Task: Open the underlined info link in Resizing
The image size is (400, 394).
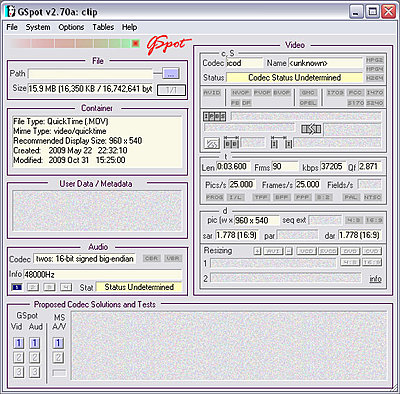Action: pos(375,279)
